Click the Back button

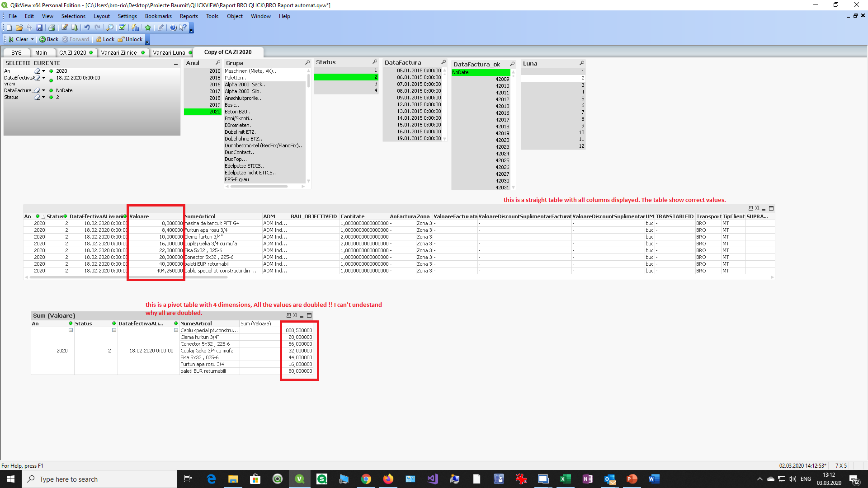coord(49,39)
